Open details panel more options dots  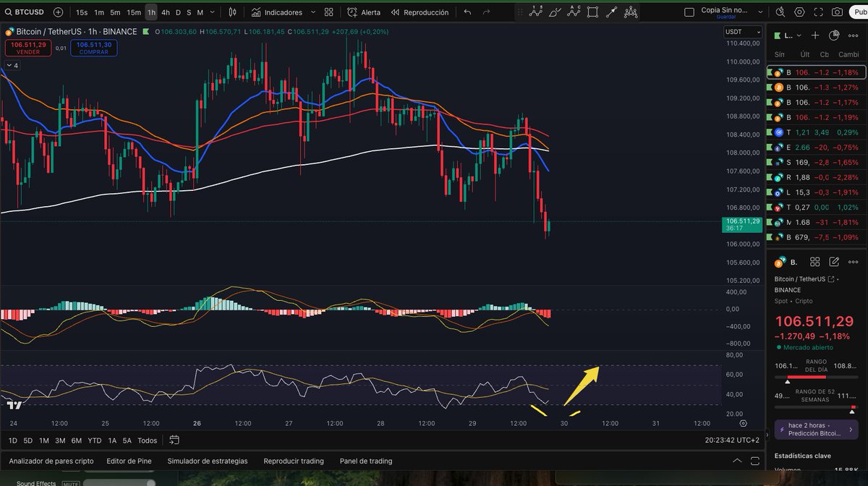852,262
